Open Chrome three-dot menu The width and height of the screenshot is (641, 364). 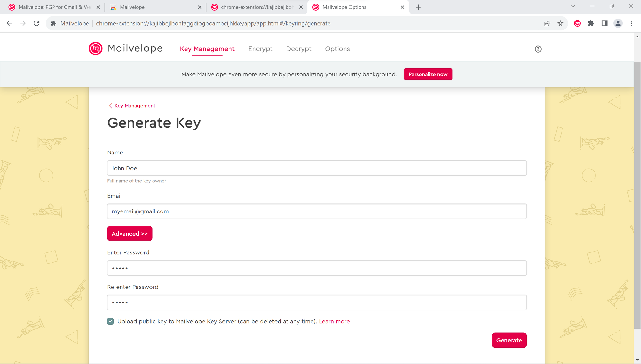click(632, 23)
